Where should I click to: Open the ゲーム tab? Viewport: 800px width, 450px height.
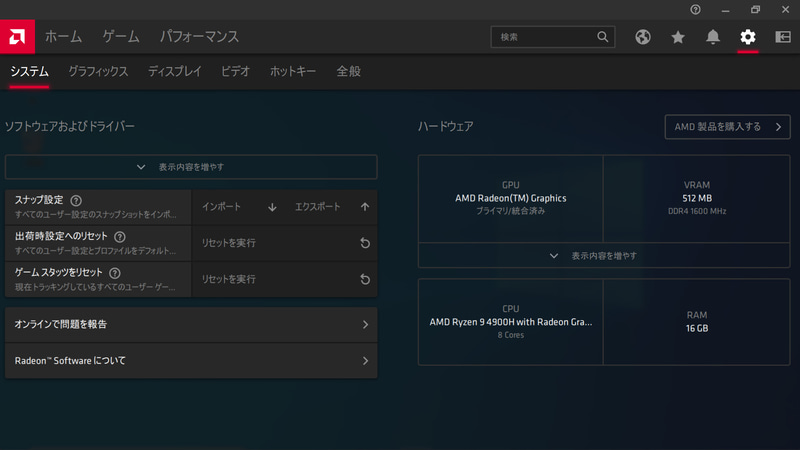tap(121, 37)
